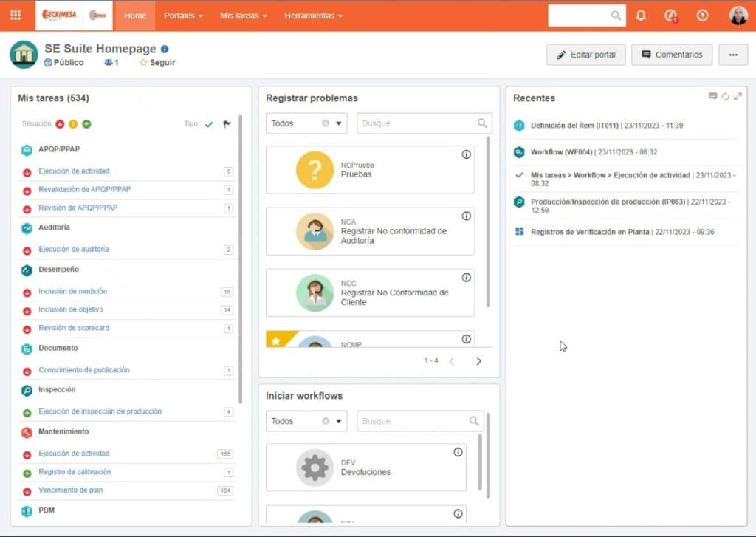756x537 pixels.
Task: Click the SE Suite Homepage portal logo
Action: click(24, 55)
